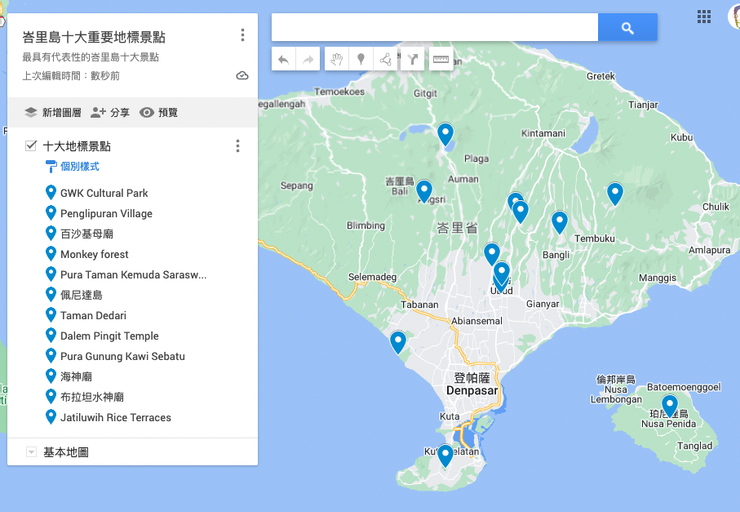Click 新增圖層 to add a layer

click(x=50, y=113)
